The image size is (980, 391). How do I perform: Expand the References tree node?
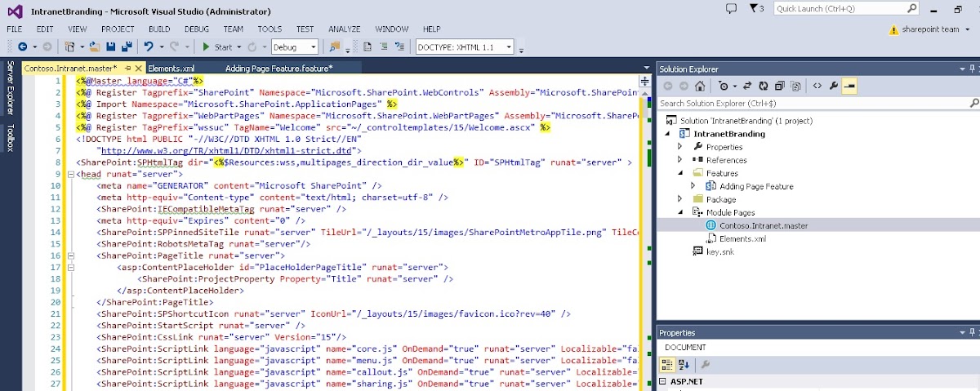(679, 160)
